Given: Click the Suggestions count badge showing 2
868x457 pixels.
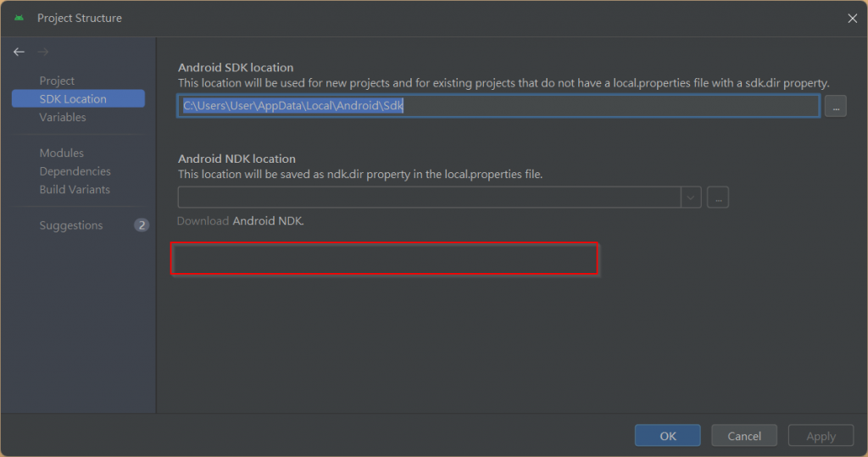Looking at the screenshot, I should click(x=142, y=226).
